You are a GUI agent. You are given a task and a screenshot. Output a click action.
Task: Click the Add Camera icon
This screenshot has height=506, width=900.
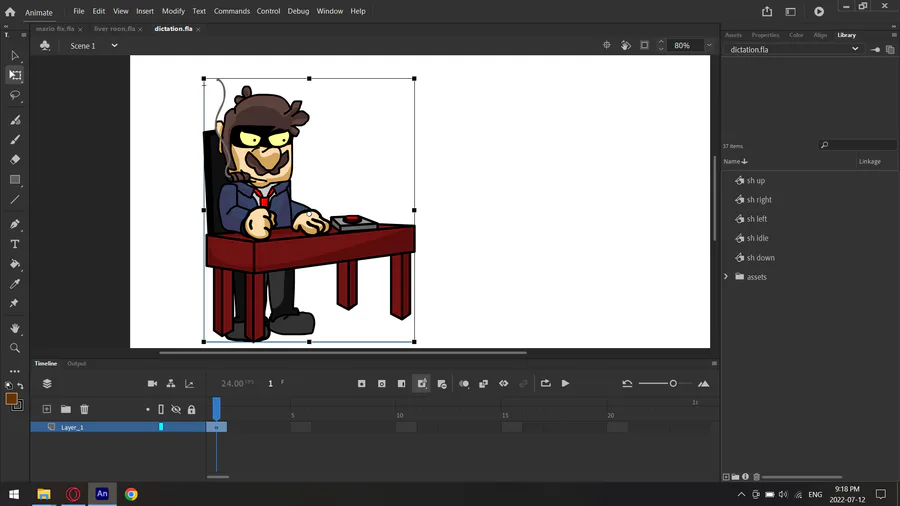pyautogui.click(x=152, y=384)
